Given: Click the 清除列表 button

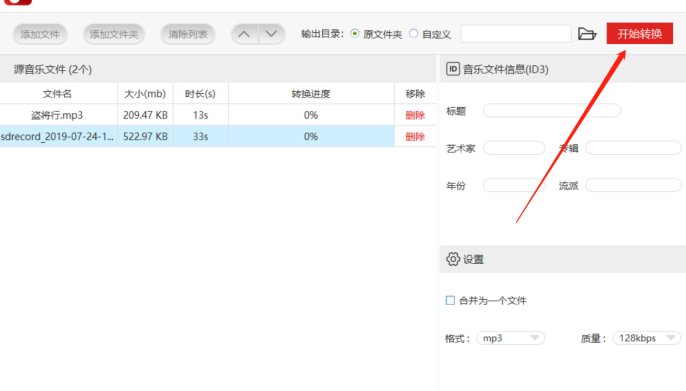Looking at the screenshot, I should click(x=188, y=34).
